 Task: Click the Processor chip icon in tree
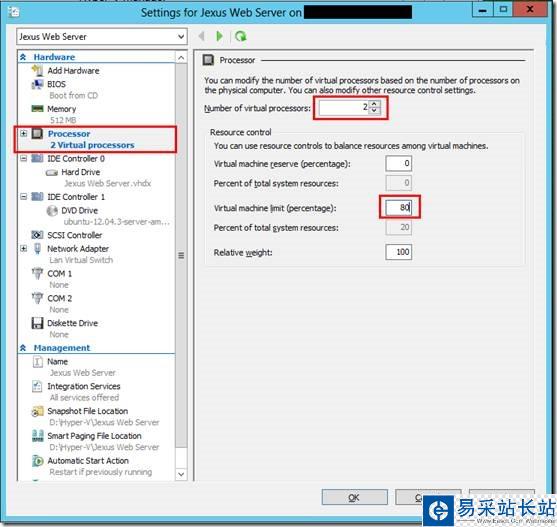coord(37,134)
